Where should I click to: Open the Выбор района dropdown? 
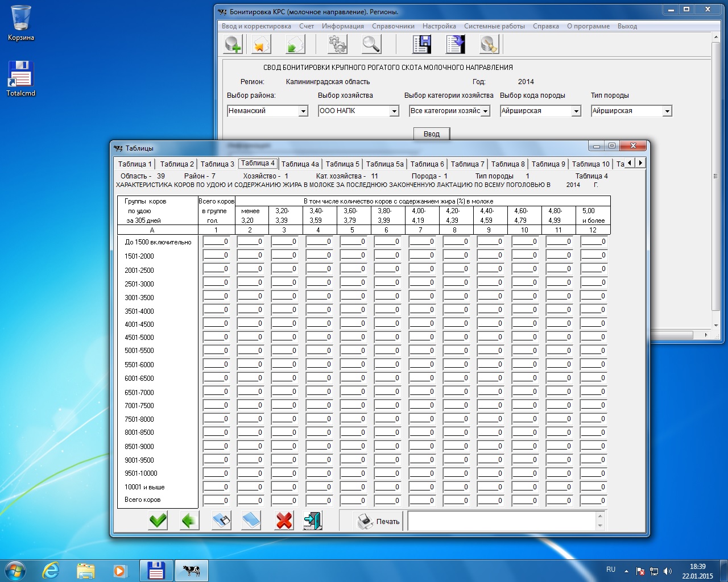[303, 111]
